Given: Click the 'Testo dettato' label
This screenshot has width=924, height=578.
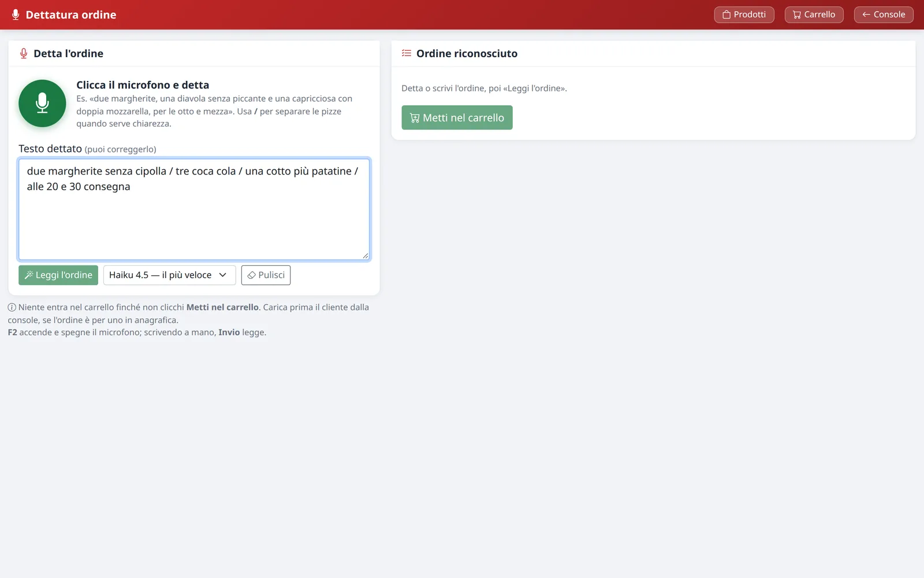Looking at the screenshot, I should [x=50, y=149].
